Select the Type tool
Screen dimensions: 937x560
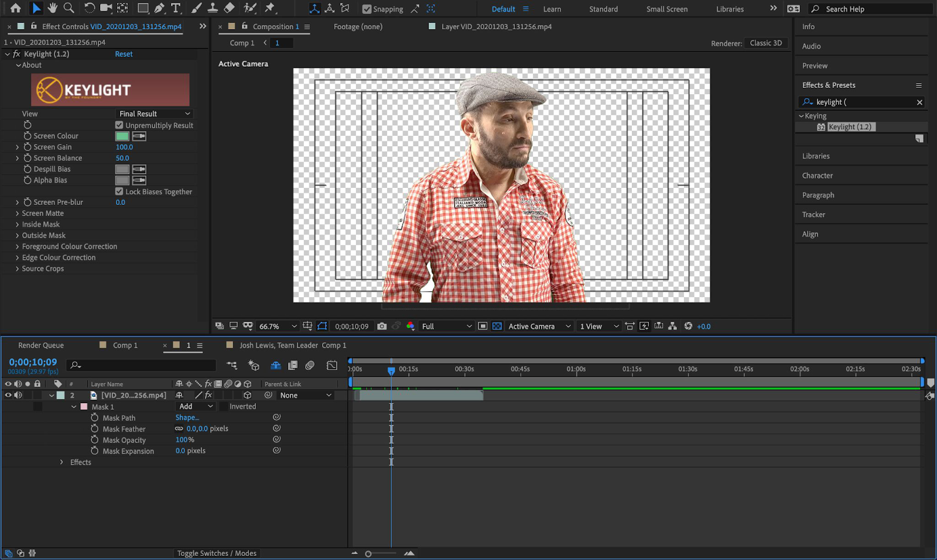coord(175,8)
